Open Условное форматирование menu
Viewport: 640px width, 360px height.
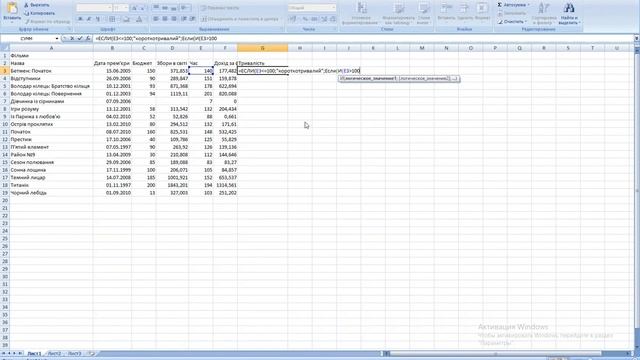(x=361, y=13)
